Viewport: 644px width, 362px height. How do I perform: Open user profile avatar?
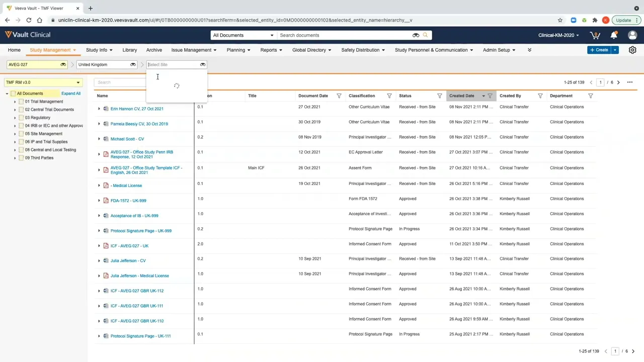[632, 35]
